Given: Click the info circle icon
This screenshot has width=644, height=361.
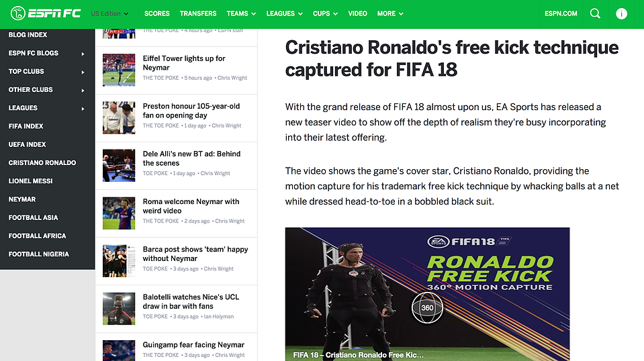Looking at the screenshot, I should [x=621, y=14].
